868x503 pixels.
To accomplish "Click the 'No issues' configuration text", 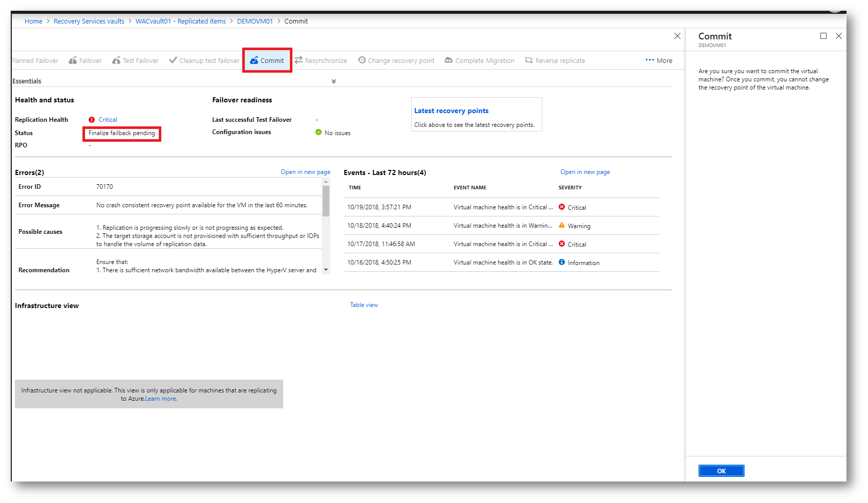I will click(x=337, y=133).
